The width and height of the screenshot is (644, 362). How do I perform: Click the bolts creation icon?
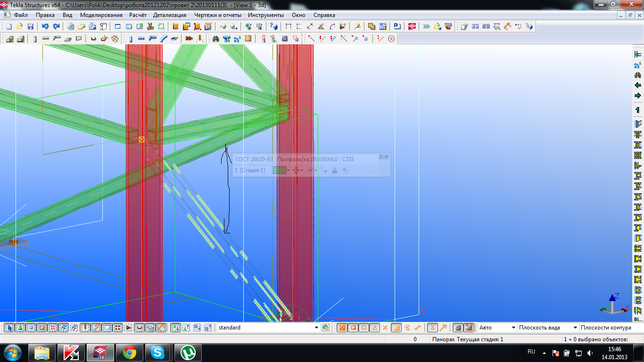[x=189, y=39]
